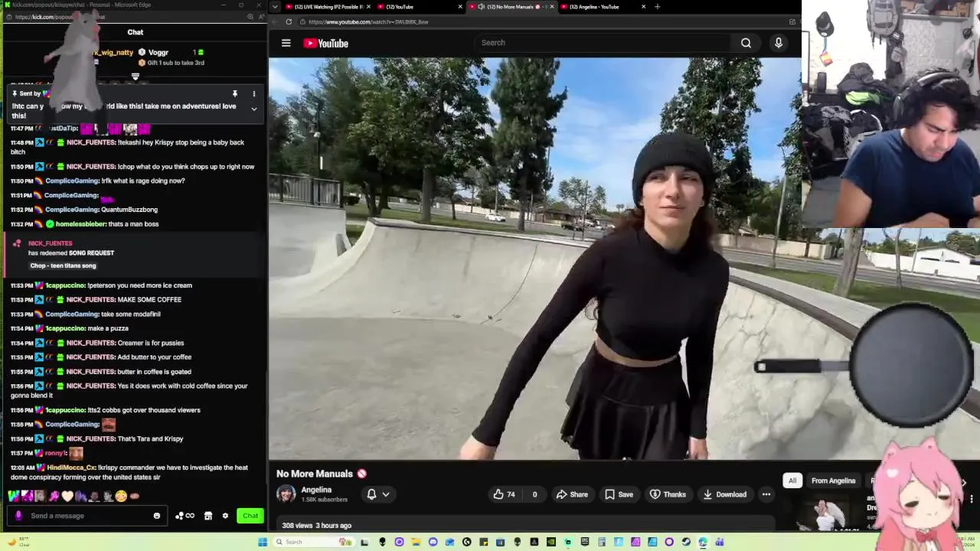Click NICK_FUENTES username on MAKE SOME COFFEE

click(91, 300)
